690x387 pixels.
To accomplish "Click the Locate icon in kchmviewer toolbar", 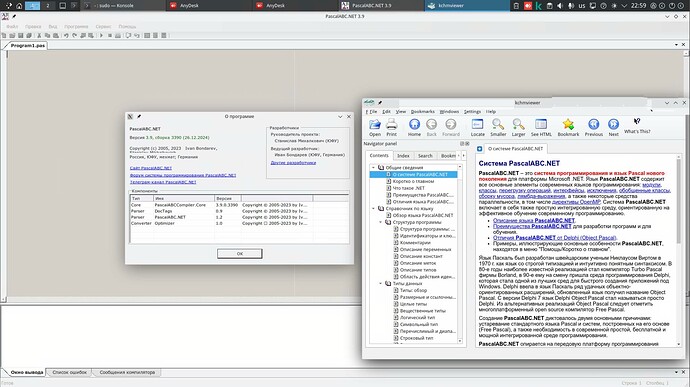I will point(477,125).
